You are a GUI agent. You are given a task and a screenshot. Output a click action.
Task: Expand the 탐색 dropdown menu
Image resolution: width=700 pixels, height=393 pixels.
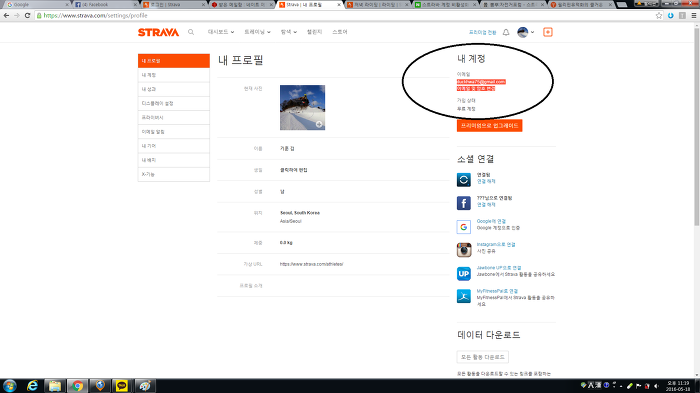pos(288,32)
